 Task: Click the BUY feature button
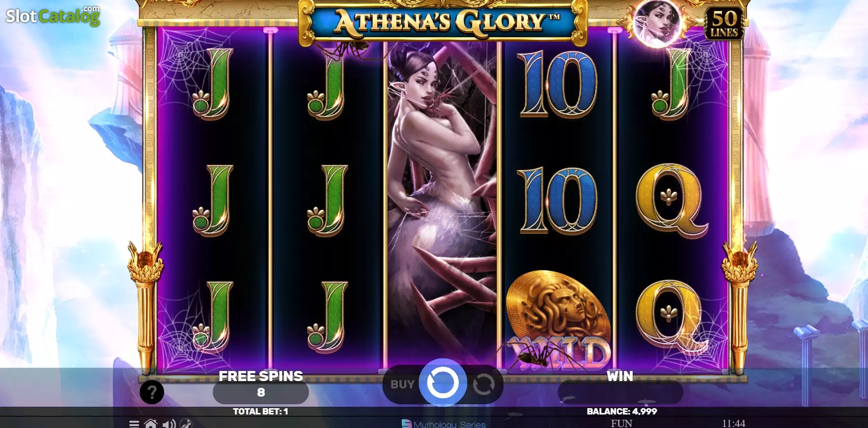pyautogui.click(x=402, y=384)
